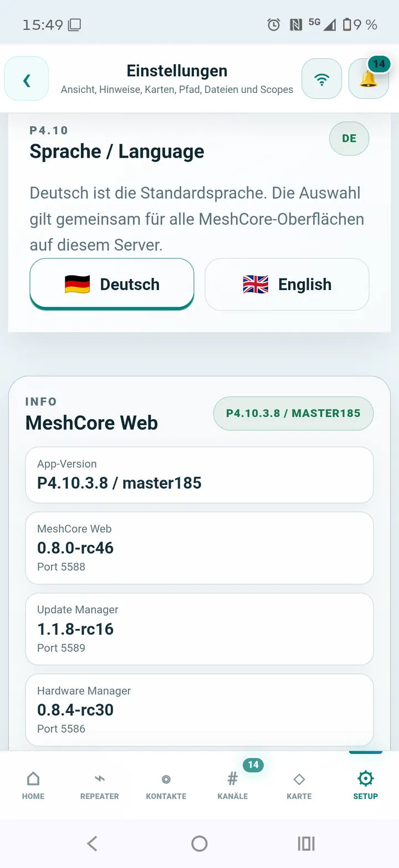Open Kanäle with 14 unread badge
The width and height of the screenshot is (399, 868).
pos(233,786)
